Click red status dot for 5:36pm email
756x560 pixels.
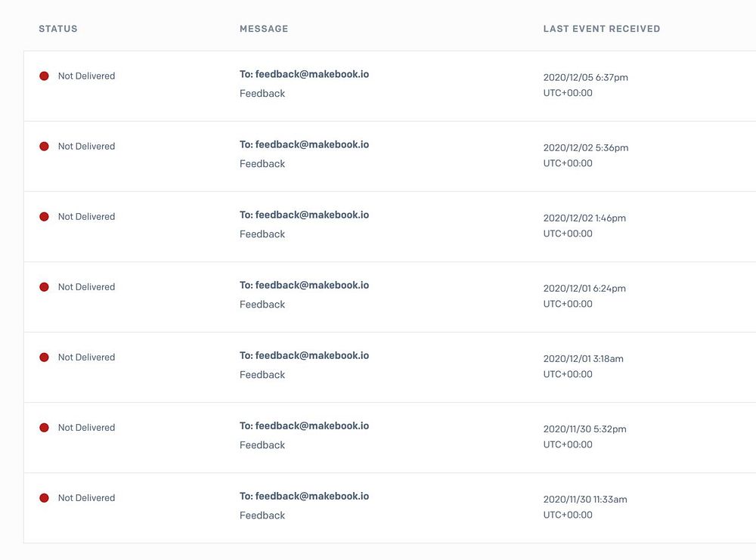pyautogui.click(x=44, y=146)
